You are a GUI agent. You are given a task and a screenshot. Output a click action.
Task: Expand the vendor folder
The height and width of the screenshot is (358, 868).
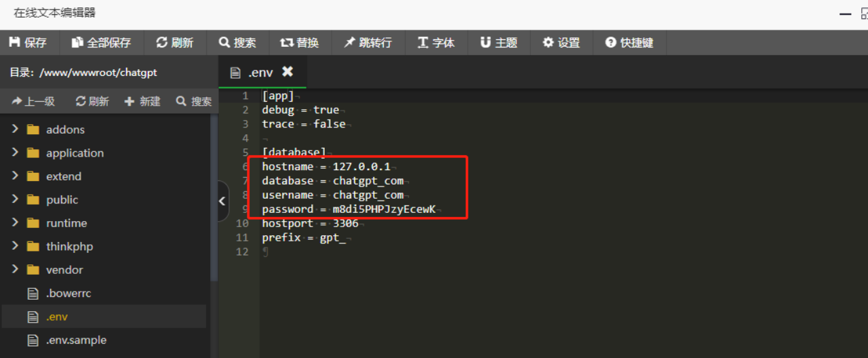(x=15, y=270)
